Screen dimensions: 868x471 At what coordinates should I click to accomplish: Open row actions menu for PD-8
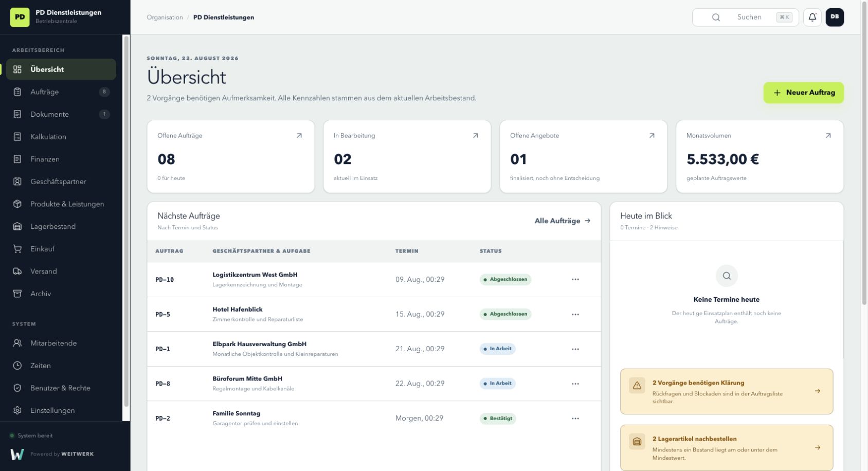[575, 384]
